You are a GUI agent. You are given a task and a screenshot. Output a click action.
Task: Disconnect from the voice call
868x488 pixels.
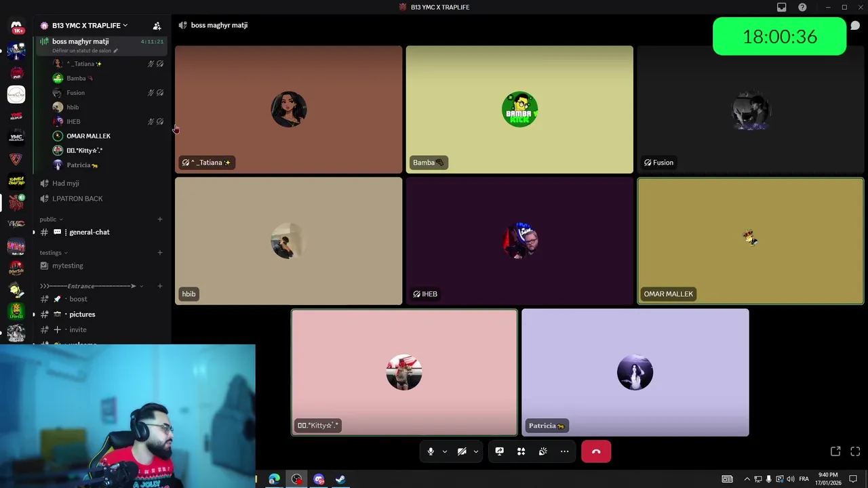point(596,451)
